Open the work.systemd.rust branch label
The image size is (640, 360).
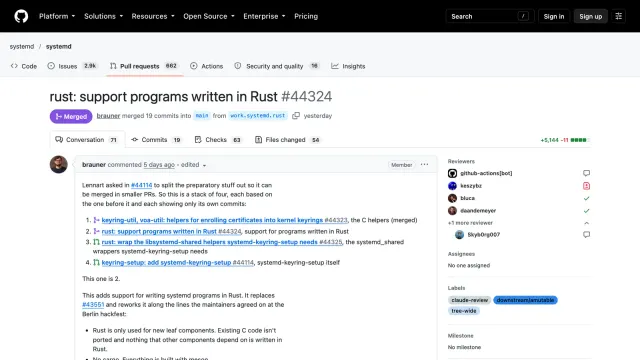click(x=258, y=116)
